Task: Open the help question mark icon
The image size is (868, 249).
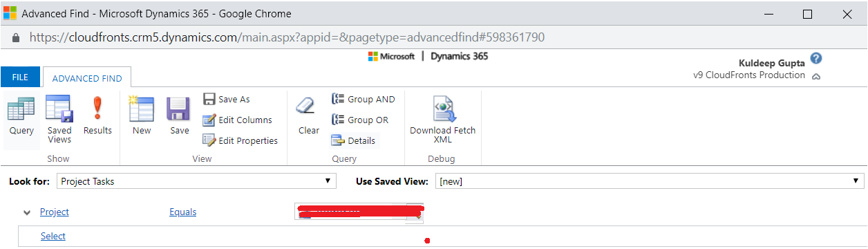Action: click(816, 59)
